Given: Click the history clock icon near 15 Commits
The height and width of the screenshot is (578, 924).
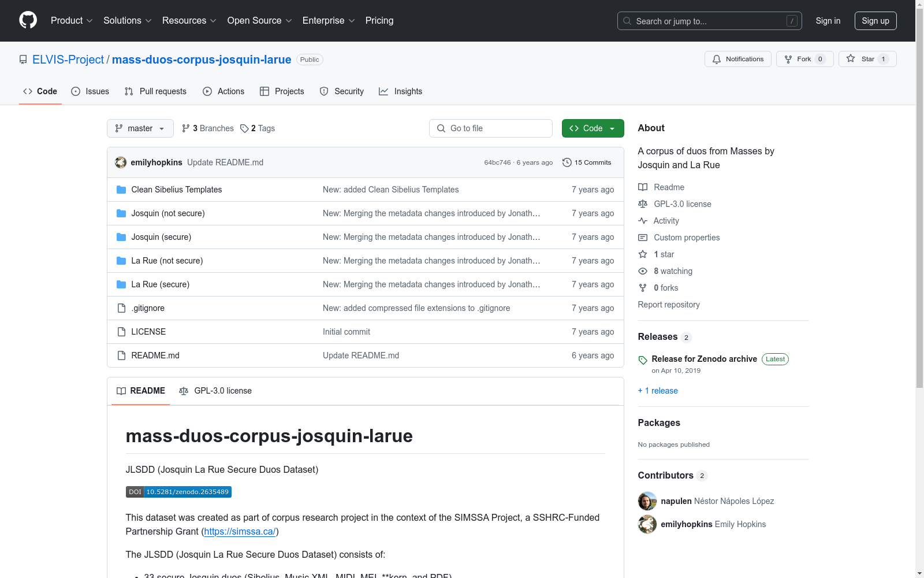Looking at the screenshot, I should click(567, 162).
